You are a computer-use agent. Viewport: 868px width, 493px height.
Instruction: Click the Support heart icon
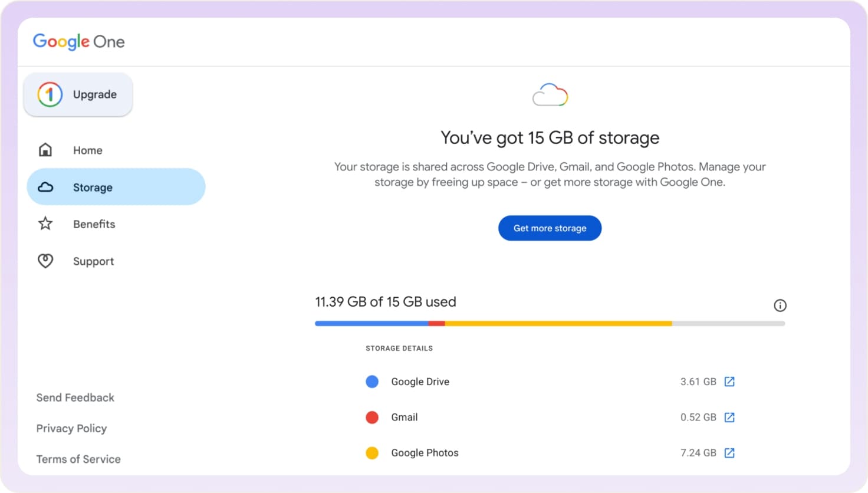tap(45, 261)
